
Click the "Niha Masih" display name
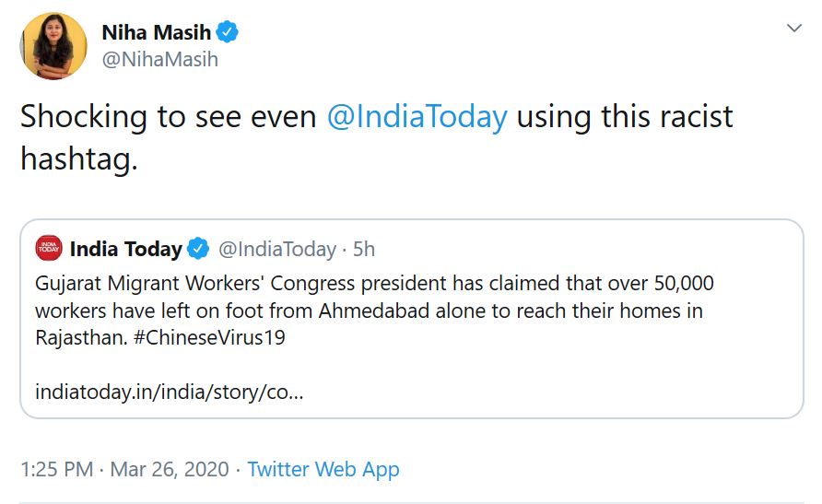click(155, 32)
